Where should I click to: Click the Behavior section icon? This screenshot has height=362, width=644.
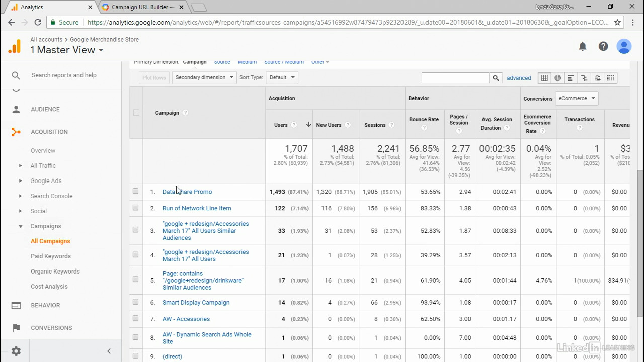point(16,305)
